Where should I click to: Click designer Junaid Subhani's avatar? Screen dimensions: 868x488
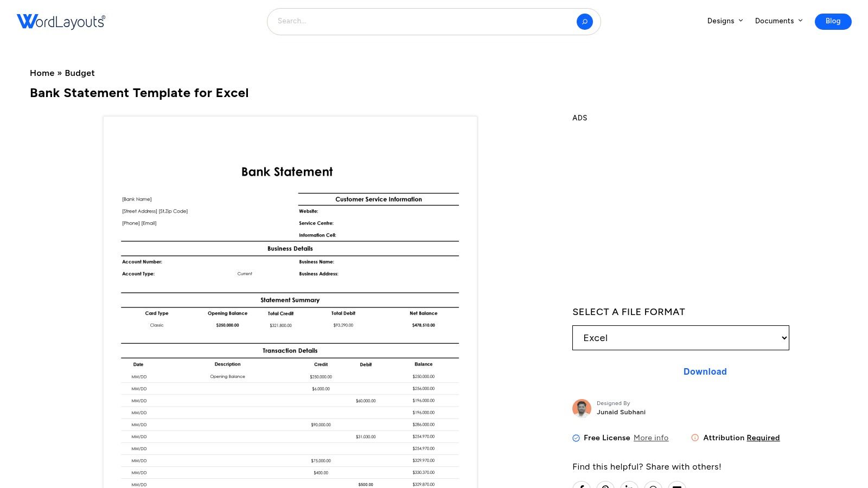[582, 408]
